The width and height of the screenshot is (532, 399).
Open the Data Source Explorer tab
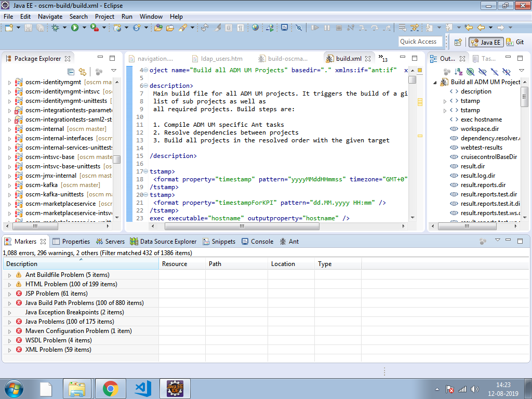pyautogui.click(x=163, y=242)
